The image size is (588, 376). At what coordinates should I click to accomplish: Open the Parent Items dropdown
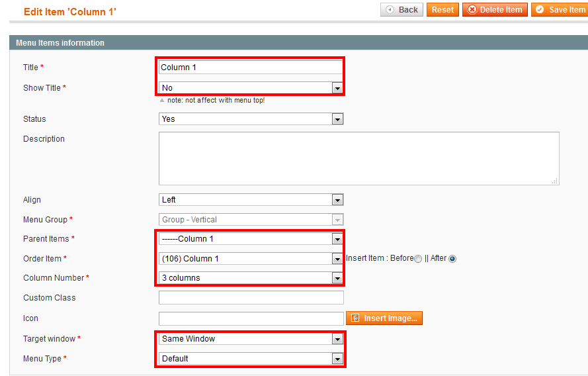click(x=251, y=239)
